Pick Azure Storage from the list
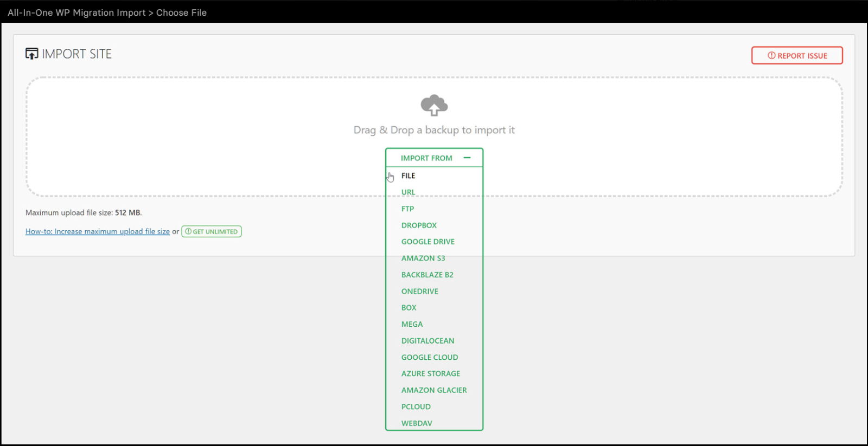The height and width of the screenshot is (446, 868). click(431, 374)
